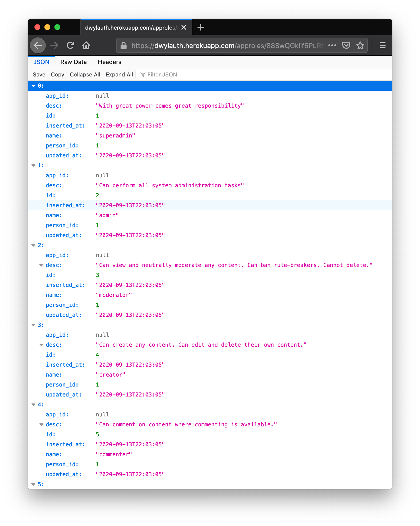Click the tracking protection shield icon
Screen dimensions: 420x526
point(346,45)
